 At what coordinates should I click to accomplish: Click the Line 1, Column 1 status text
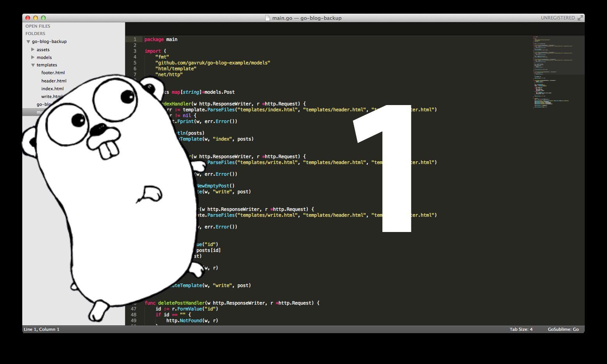click(x=42, y=329)
